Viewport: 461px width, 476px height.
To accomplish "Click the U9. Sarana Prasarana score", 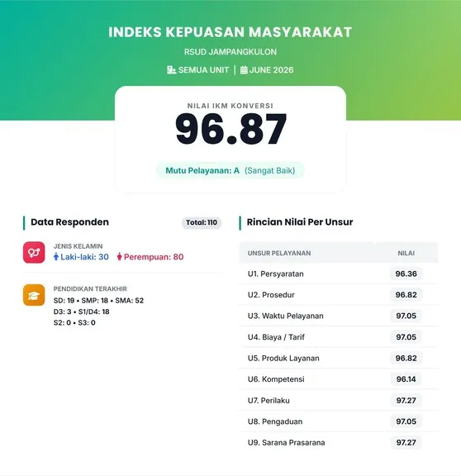I will tap(406, 443).
